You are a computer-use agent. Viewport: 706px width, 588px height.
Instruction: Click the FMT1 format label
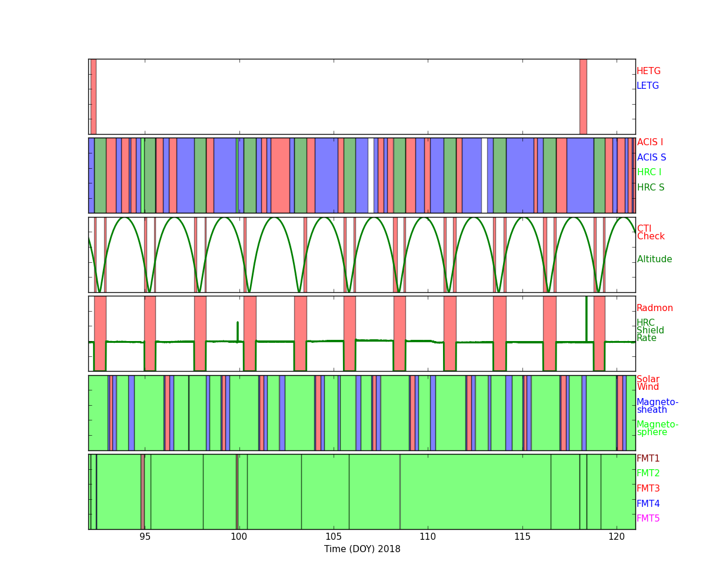648,459
